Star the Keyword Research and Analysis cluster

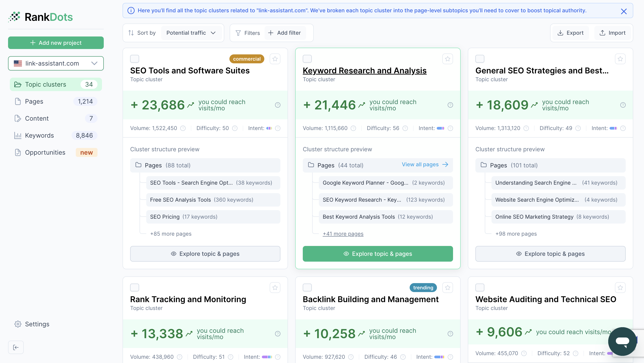(447, 59)
